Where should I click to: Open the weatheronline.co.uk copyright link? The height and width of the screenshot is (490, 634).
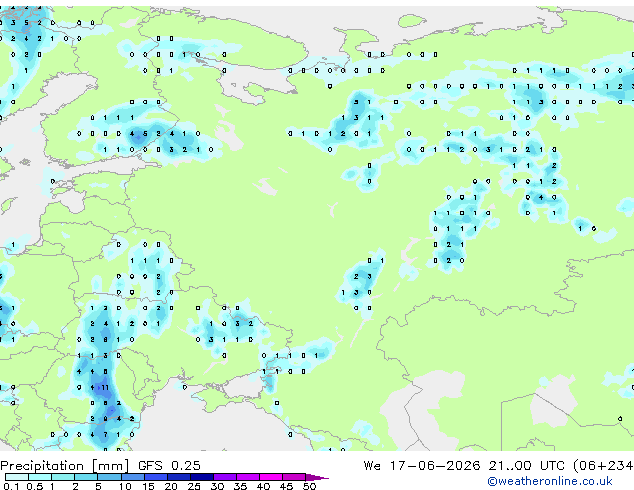coord(550,481)
